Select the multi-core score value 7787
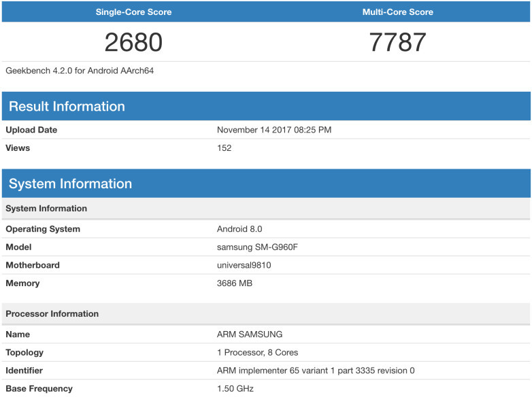This screenshot has height=399, width=532. pos(398,42)
